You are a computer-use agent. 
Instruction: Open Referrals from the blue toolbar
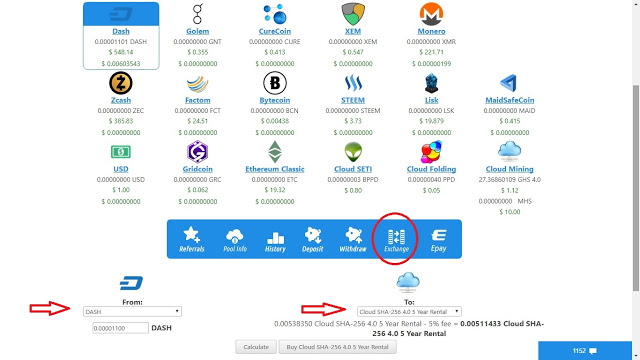click(x=192, y=239)
